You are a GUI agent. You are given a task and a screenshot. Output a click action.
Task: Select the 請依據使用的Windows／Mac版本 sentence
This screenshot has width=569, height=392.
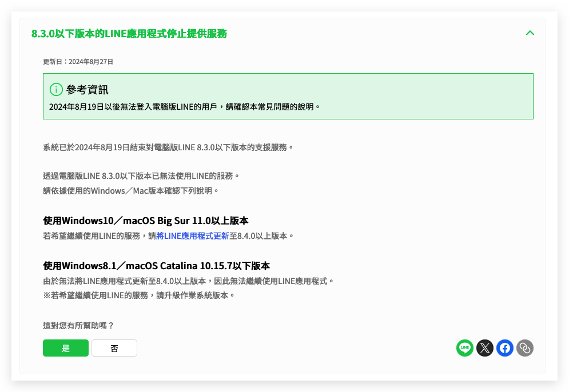coord(130,191)
